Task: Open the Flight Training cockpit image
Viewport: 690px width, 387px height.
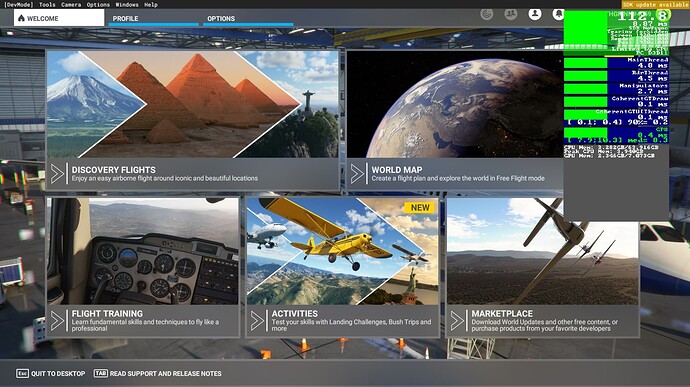Action: [x=143, y=251]
